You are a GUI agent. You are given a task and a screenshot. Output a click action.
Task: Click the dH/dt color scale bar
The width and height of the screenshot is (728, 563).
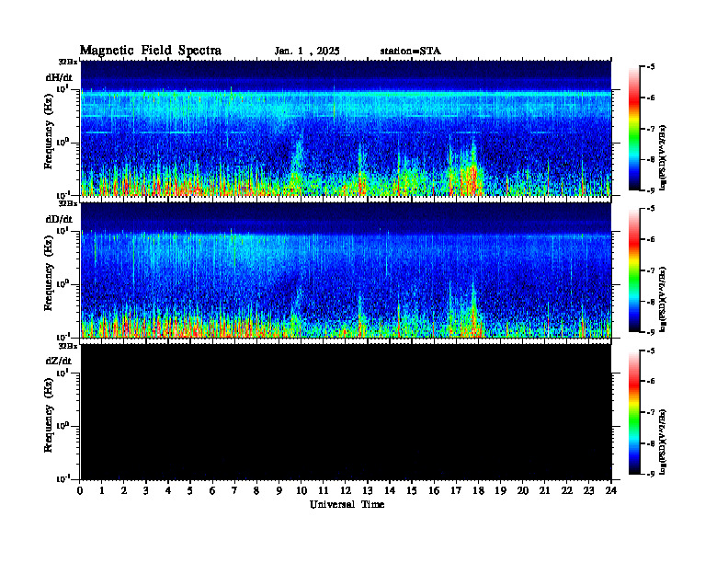coord(634,129)
